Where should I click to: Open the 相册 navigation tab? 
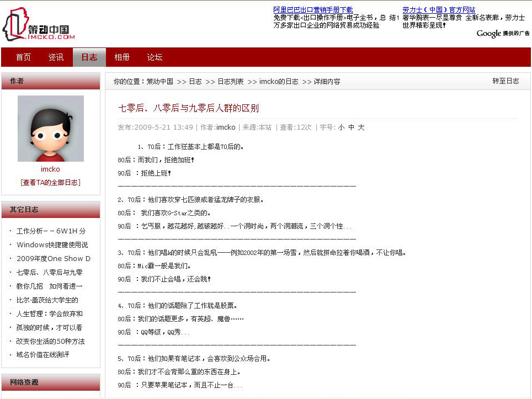(x=122, y=57)
